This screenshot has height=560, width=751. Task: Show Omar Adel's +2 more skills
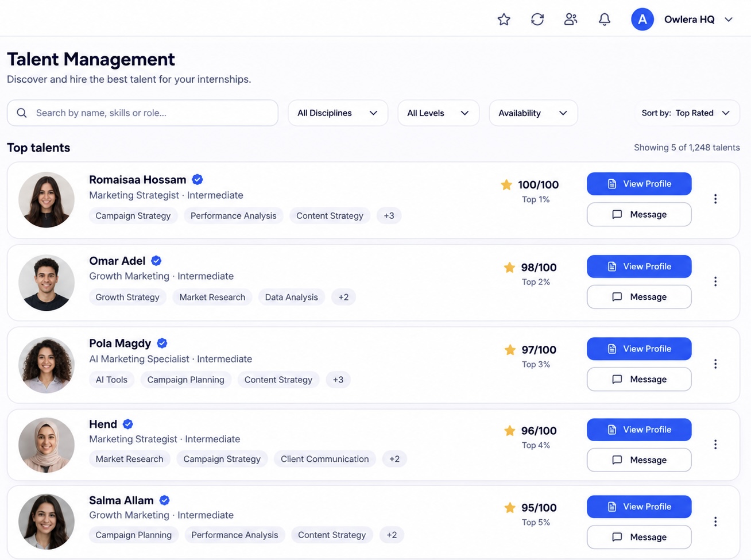(343, 297)
